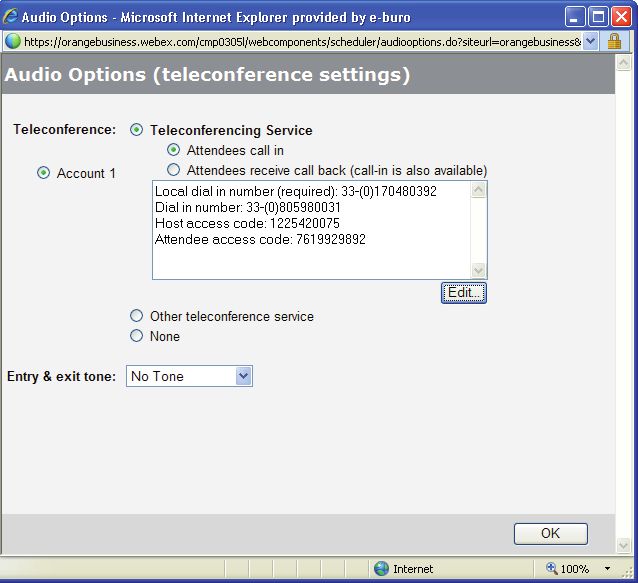Image resolution: width=638 pixels, height=583 pixels.
Task: Open the zoom level 100% dropdown arrow
Action: (607, 569)
